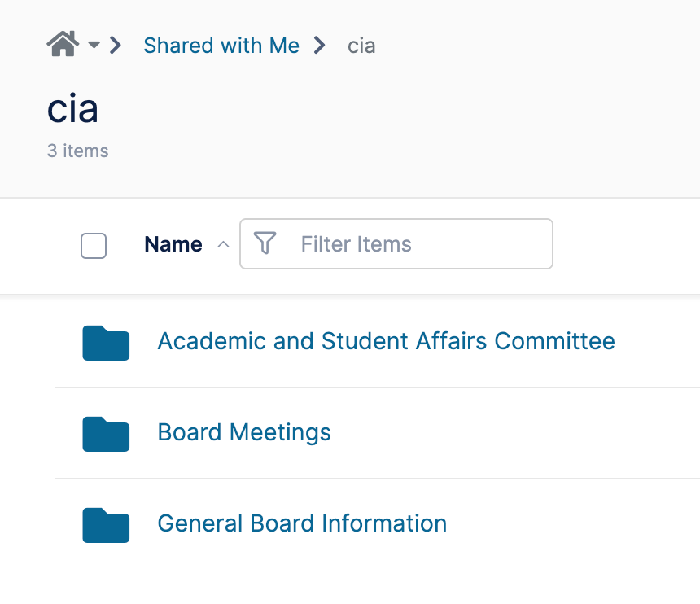Viewport: 700px width, 604px height.
Task: Open Academic and Student Affairs Committee link
Action: point(386,341)
